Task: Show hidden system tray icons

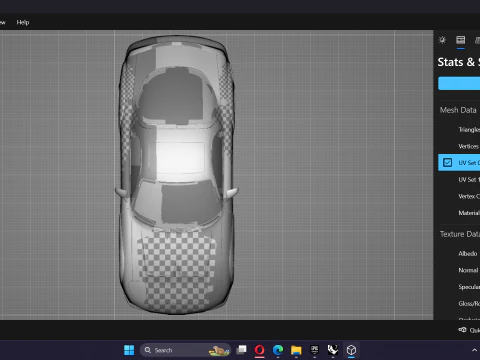Action: point(474,350)
